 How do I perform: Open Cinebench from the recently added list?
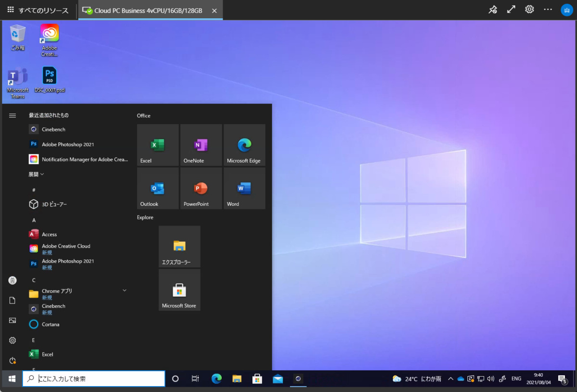[78, 129]
